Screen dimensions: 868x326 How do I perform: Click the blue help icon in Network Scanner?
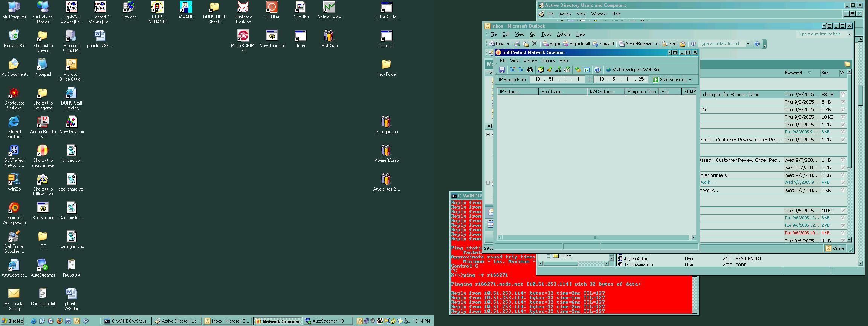click(x=597, y=70)
